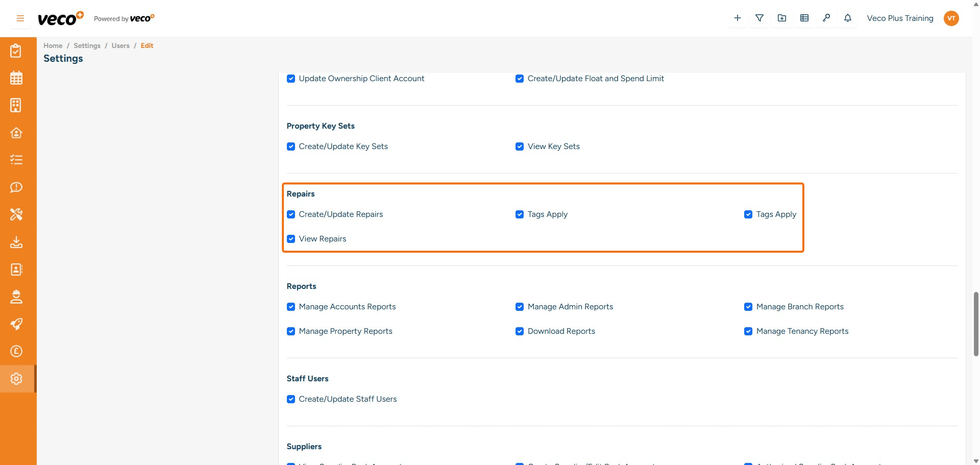Open the calendar icon in sidebar
This screenshot has height=465, width=980.
(16, 78)
